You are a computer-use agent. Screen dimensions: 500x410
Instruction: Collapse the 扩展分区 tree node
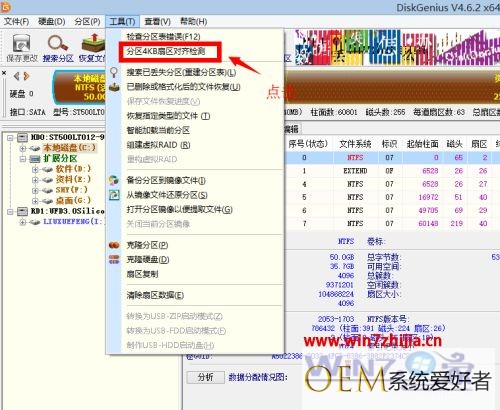coord(23,159)
